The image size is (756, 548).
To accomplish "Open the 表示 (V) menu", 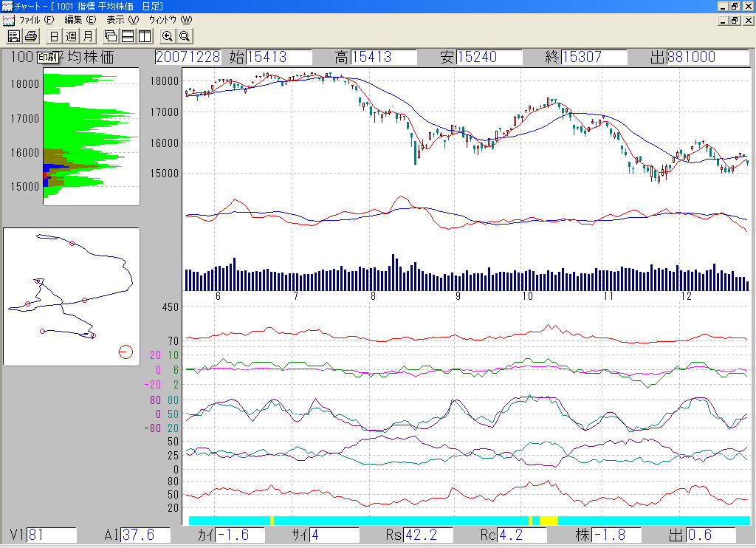I will (x=123, y=20).
